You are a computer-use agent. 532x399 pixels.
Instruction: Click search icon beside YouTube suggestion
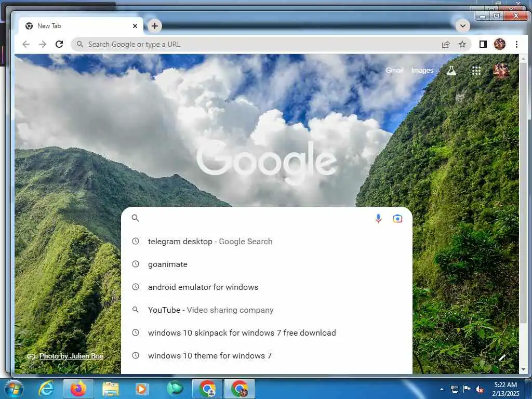pyautogui.click(x=136, y=310)
